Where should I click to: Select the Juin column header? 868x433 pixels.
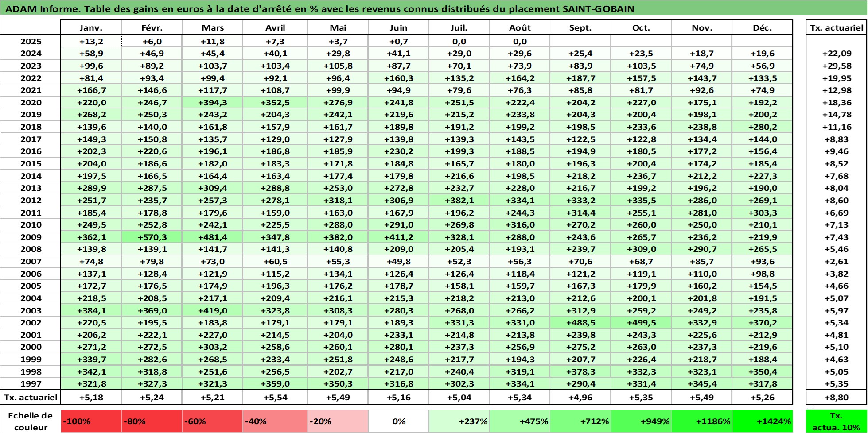click(399, 27)
